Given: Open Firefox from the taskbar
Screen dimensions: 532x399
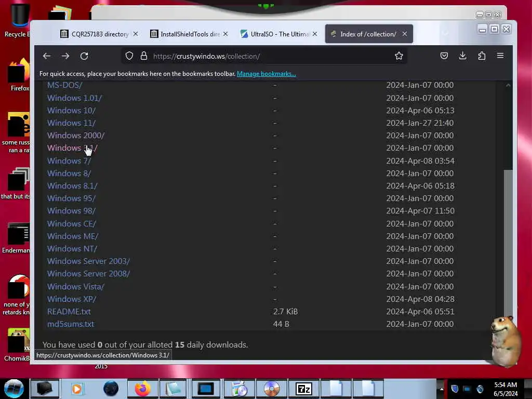Looking at the screenshot, I should coord(143,389).
